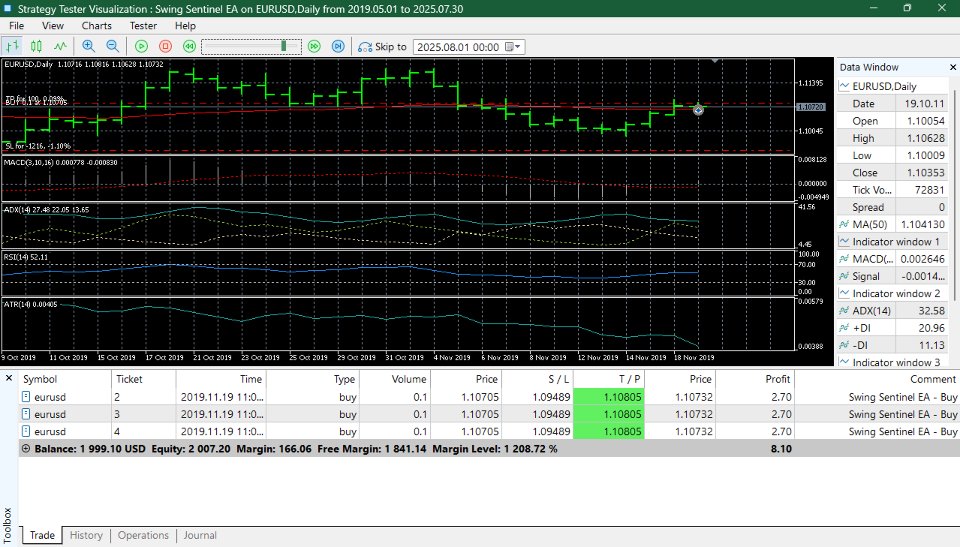Click the MA(50) indicator icon

844,224
